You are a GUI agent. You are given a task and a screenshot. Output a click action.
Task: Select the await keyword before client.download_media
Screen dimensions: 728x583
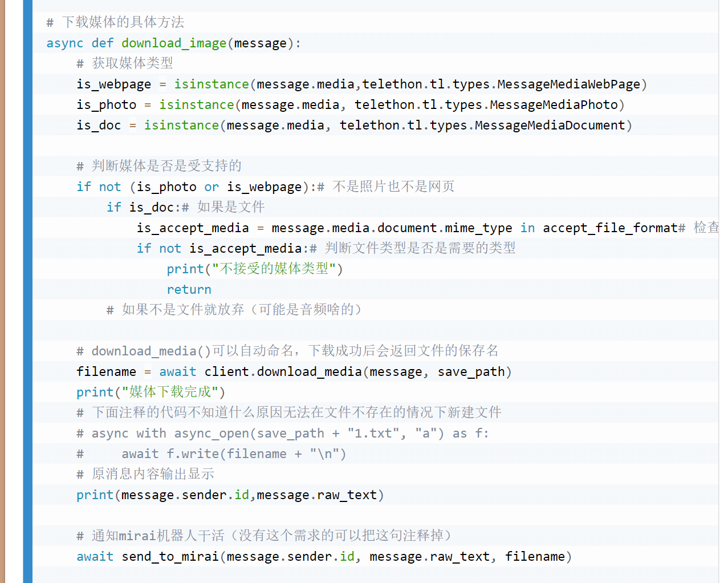coord(177,371)
